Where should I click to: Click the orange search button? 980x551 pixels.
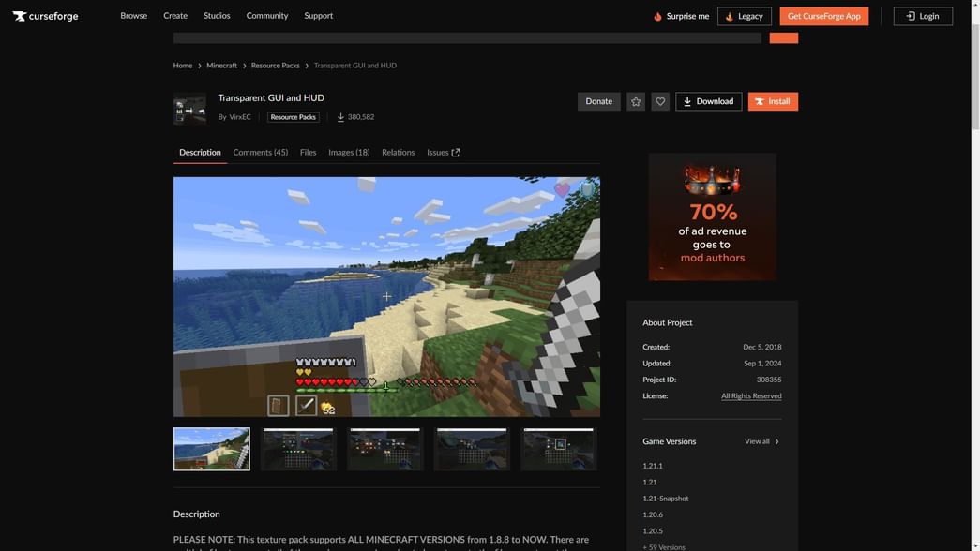point(783,37)
